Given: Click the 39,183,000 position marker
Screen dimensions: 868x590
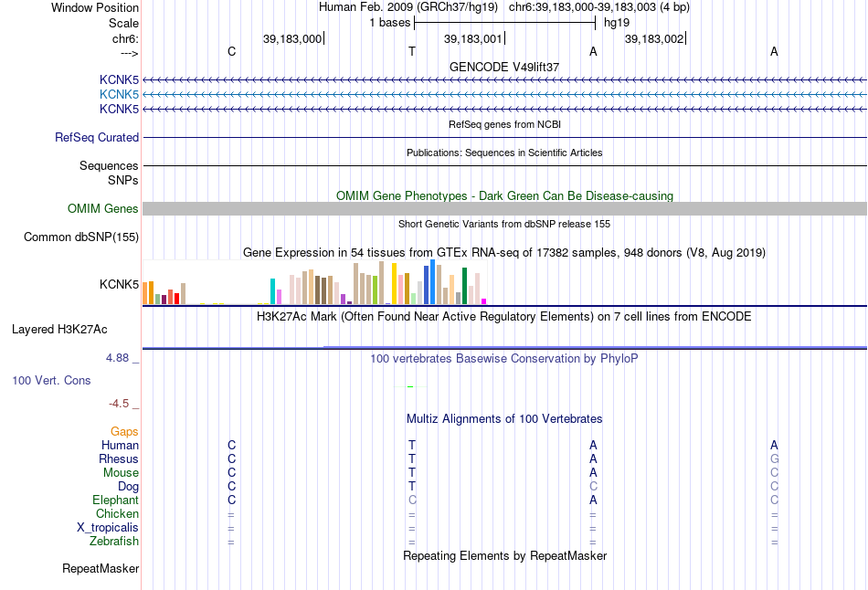Looking at the screenshot, I should coord(292,38).
